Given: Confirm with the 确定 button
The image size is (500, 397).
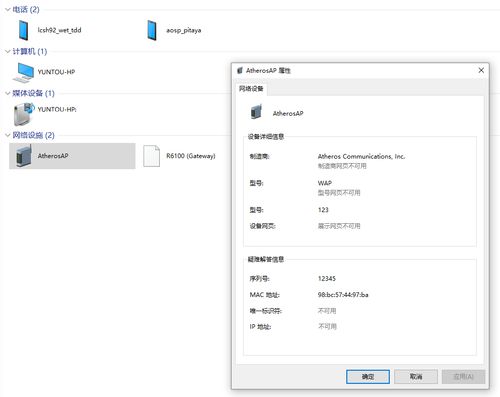Looking at the screenshot, I should [x=368, y=377].
